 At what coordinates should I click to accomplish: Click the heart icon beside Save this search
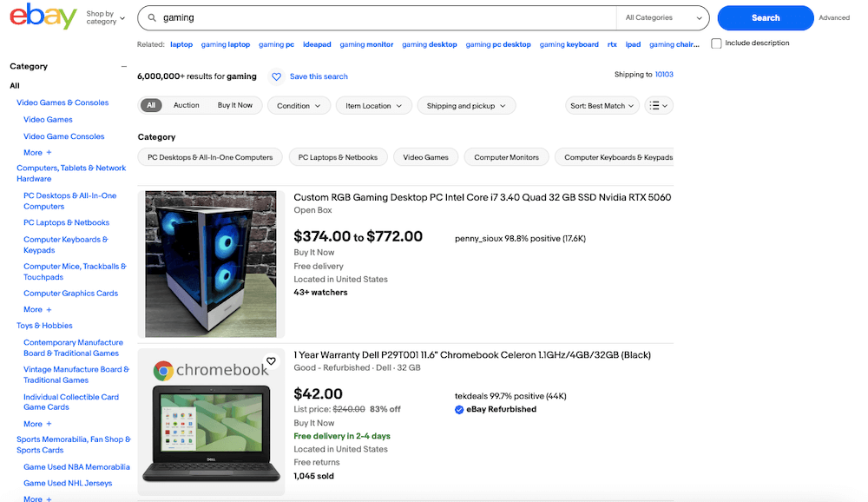(x=276, y=76)
